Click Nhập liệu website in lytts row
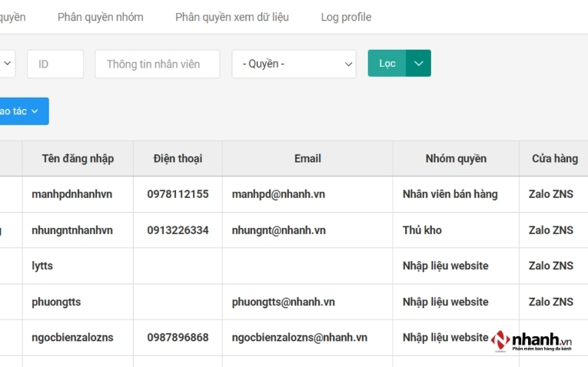This screenshot has width=588, height=367. click(446, 266)
